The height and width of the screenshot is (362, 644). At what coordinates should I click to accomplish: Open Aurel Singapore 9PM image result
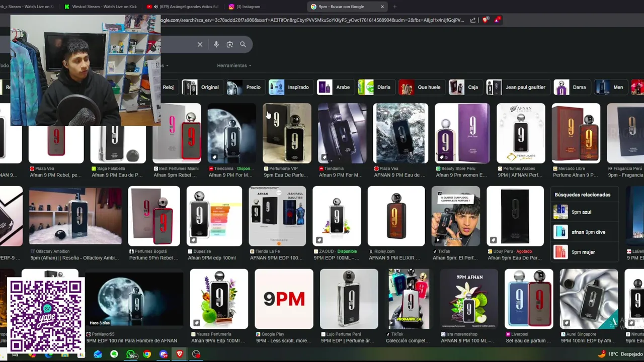(x=589, y=299)
